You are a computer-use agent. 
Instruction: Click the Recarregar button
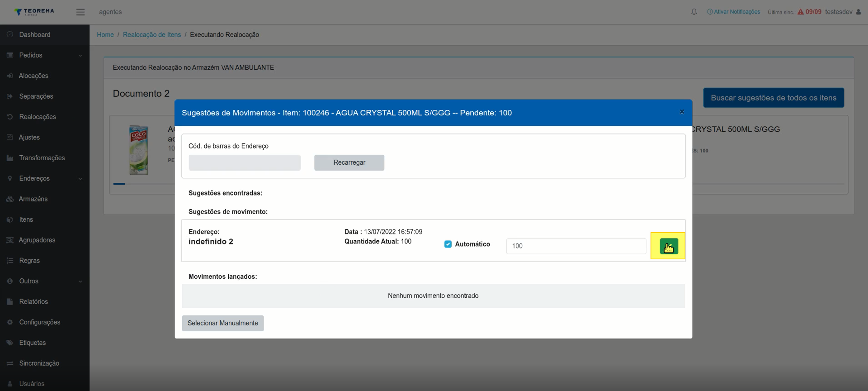[349, 162]
